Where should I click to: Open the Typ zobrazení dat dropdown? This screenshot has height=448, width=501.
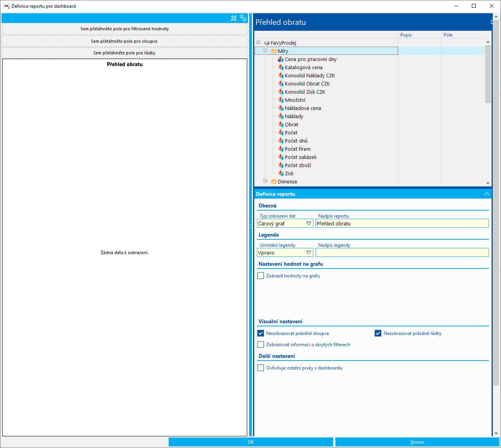[309, 223]
